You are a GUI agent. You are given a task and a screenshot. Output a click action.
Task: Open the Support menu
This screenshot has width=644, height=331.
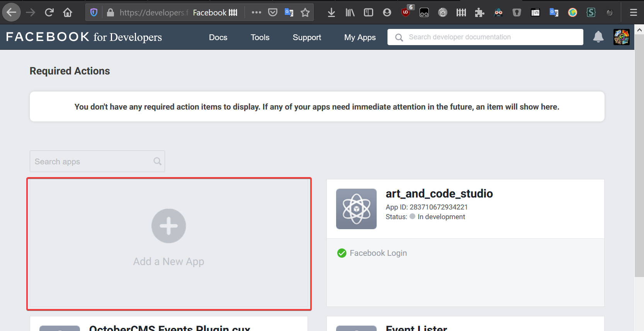(307, 37)
